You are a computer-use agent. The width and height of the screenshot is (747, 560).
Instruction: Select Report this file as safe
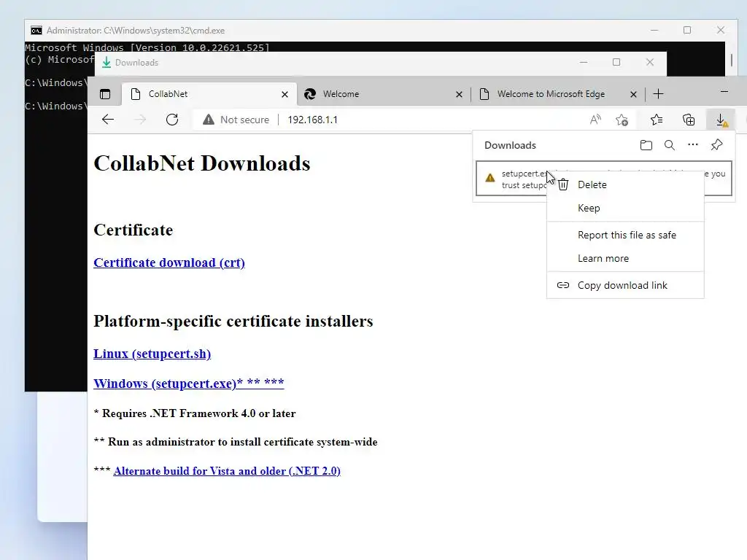625,236
